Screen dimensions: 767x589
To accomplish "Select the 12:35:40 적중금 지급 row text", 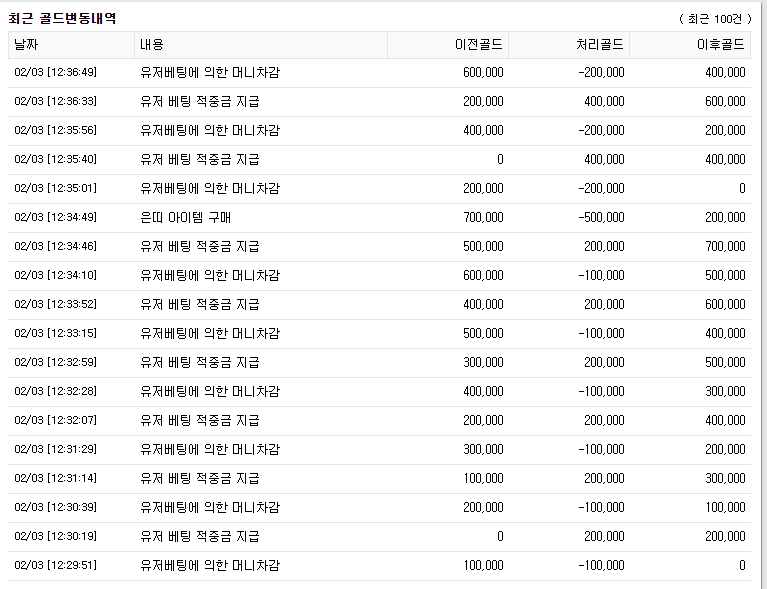I will 200,159.
